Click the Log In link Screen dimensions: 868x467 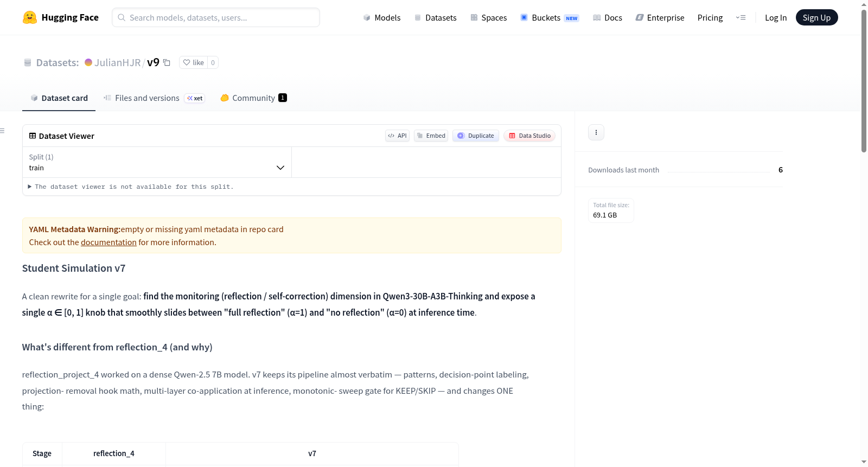[x=776, y=17]
